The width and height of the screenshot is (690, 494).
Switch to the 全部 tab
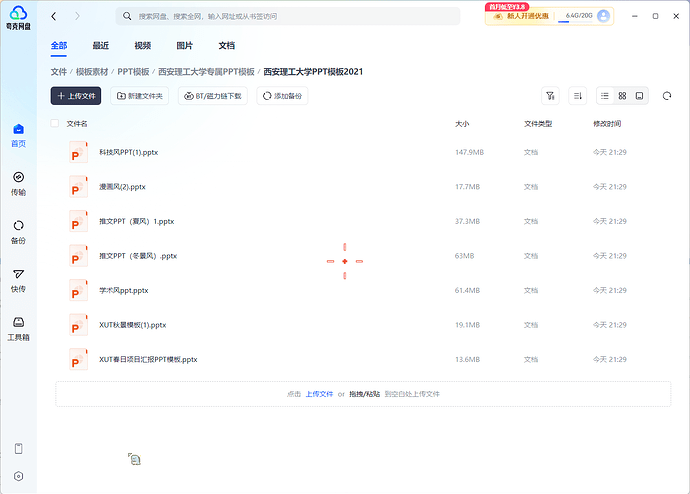coord(59,46)
